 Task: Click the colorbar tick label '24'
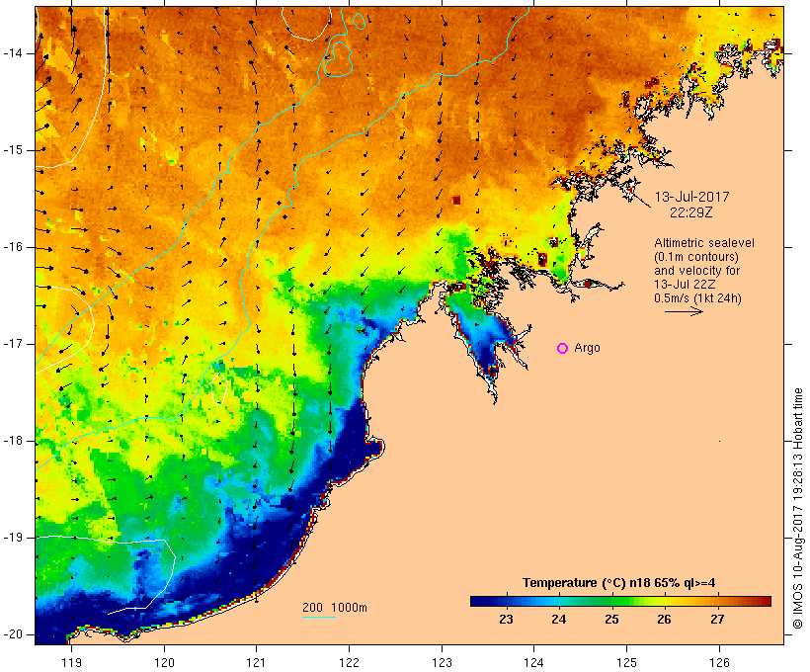(x=559, y=620)
